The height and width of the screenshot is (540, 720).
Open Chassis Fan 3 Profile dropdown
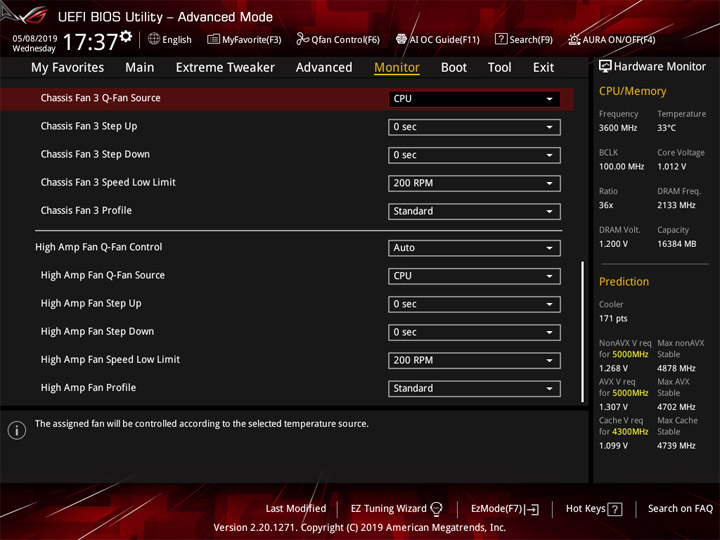coord(474,211)
